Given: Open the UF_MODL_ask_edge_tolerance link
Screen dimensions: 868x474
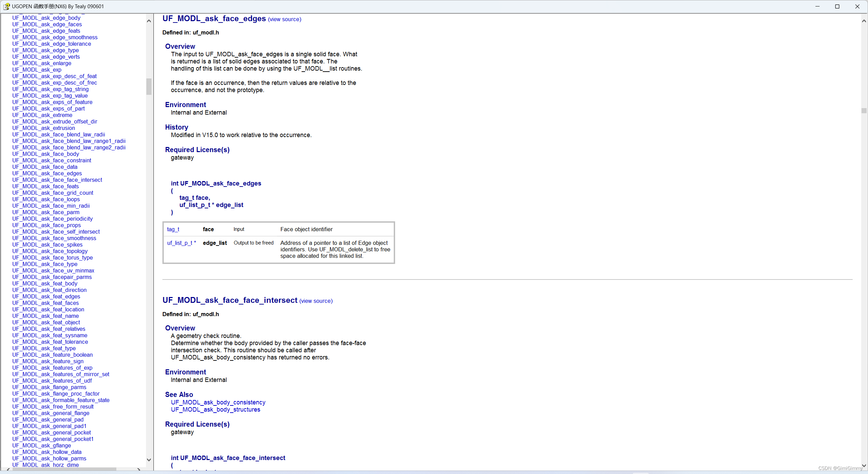Looking at the screenshot, I should pyautogui.click(x=52, y=44).
